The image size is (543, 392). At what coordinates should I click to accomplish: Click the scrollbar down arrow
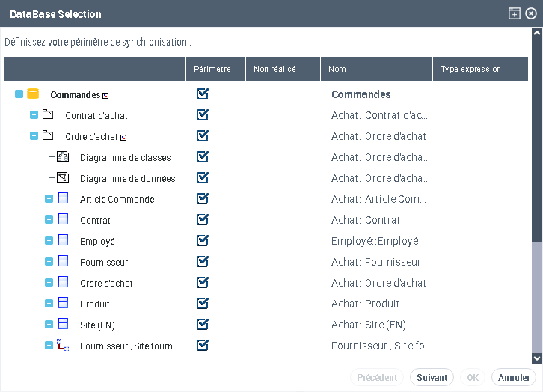pyautogui.click(x=536, y=358)
